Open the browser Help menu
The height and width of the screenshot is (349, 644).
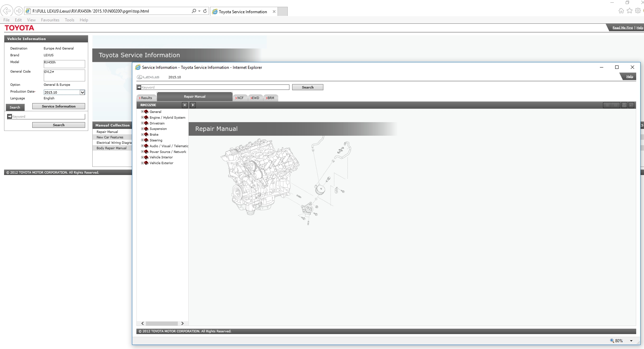(84, 20)
